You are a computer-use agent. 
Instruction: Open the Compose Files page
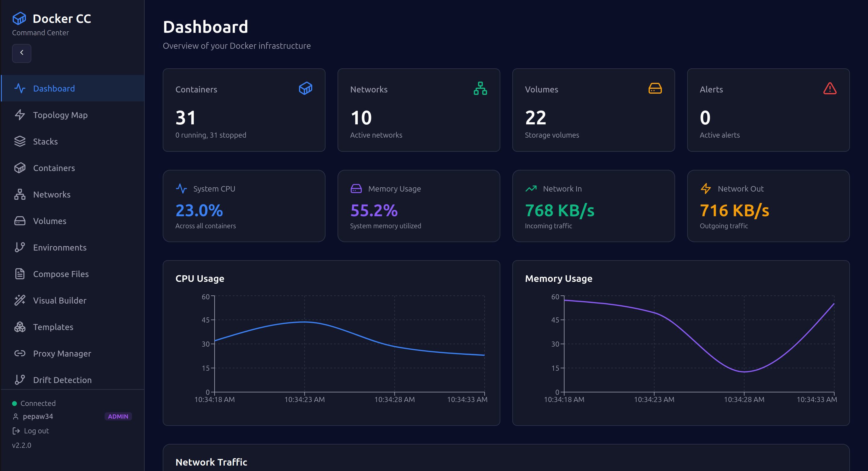pyautogui.click(x=61, y=274)
